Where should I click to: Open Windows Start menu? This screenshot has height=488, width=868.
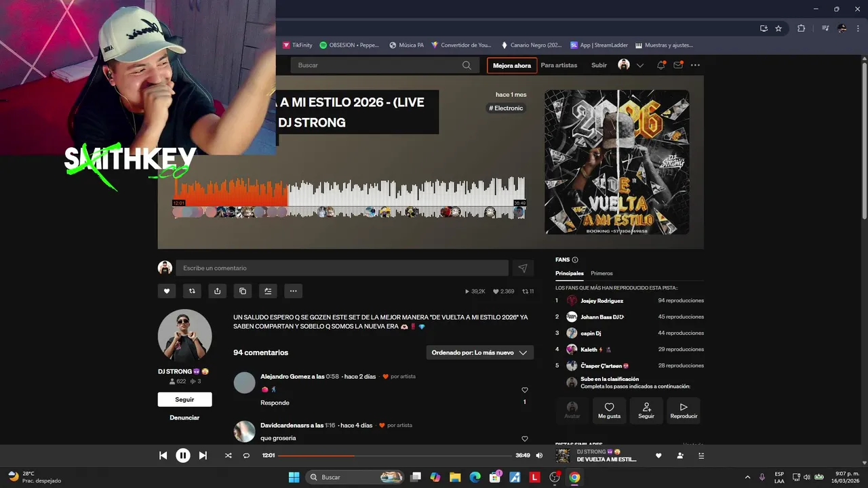click(294, 477)
